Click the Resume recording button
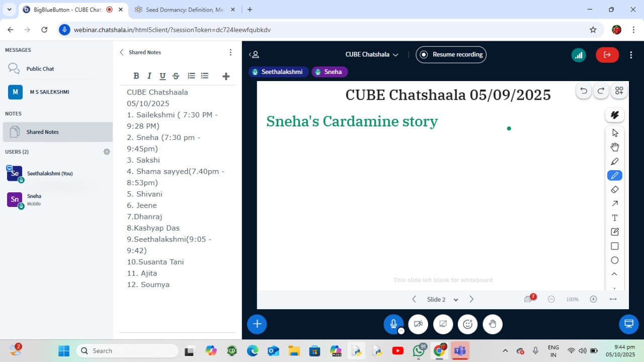644x362 pixels. click(x=451, y=54)
